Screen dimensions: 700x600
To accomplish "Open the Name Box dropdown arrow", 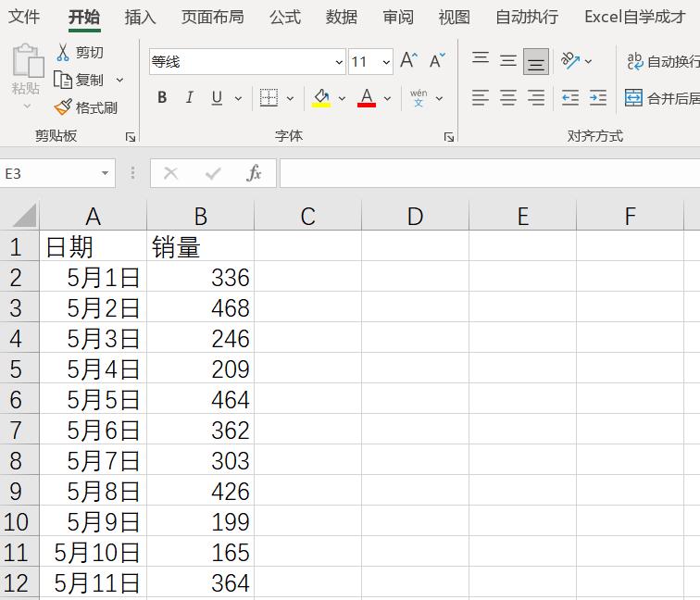I will 106,173.
